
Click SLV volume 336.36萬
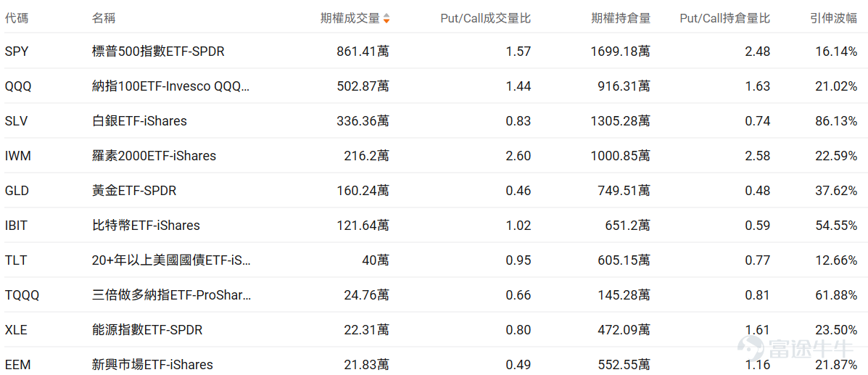click(x=363, y=120)
